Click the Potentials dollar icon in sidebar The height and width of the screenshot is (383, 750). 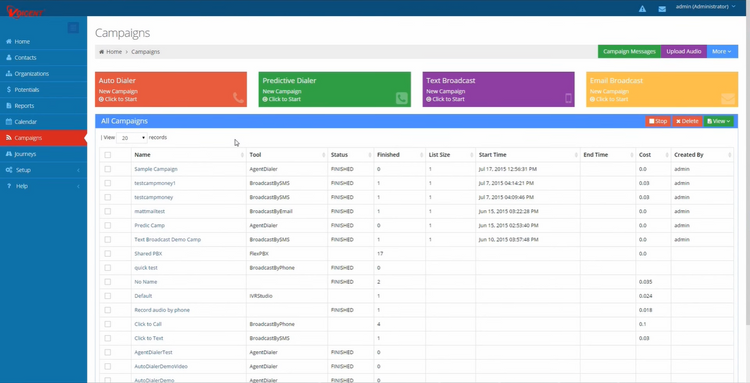point(9,89)
